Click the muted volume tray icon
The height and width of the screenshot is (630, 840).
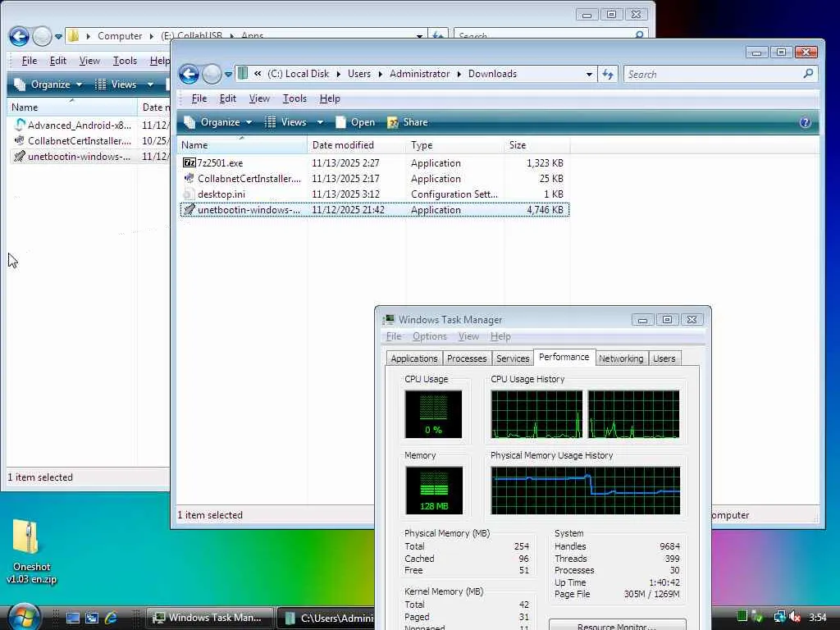point(794,617)
